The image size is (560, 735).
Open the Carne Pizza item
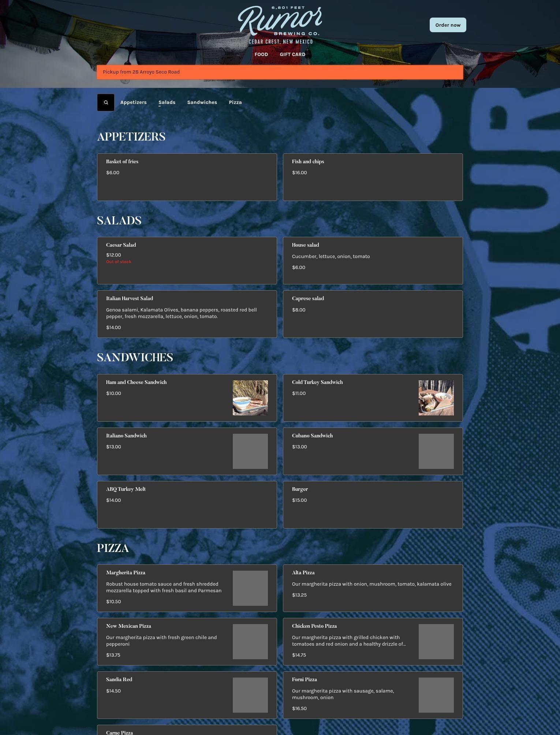pos(187,730)
